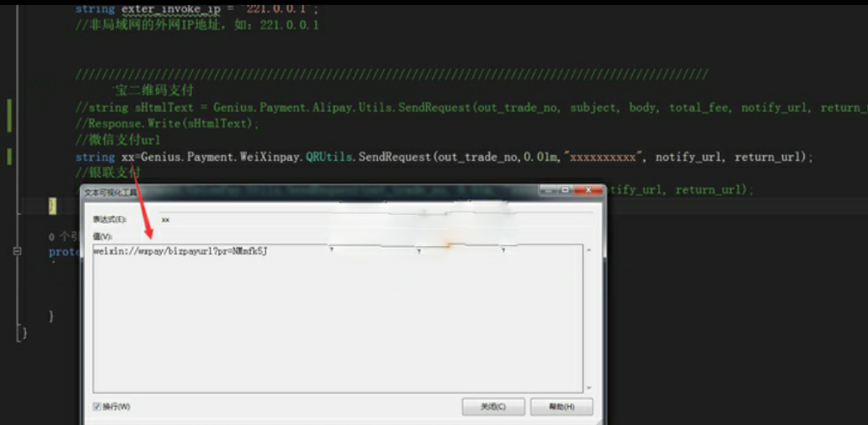
Task: Click the "xxxxxxxxxx" string literal in code
Action: [603, 157]
